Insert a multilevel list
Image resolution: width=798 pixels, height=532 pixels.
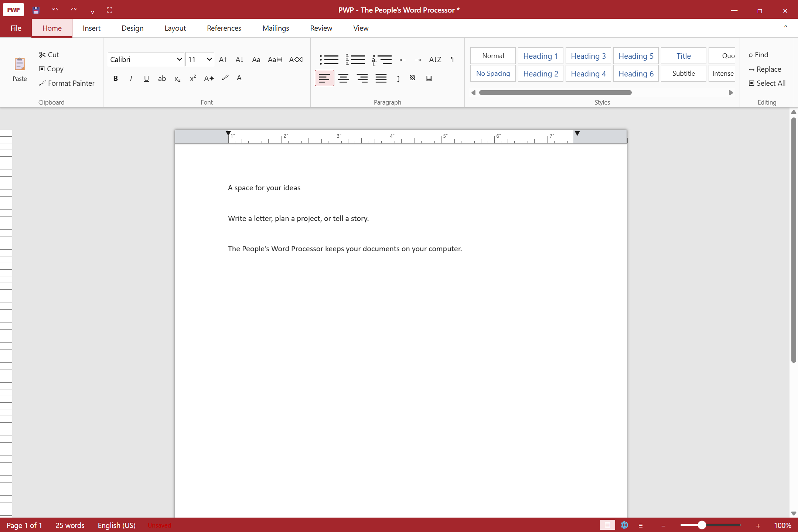pyautogui.click(x=382, y=59)
